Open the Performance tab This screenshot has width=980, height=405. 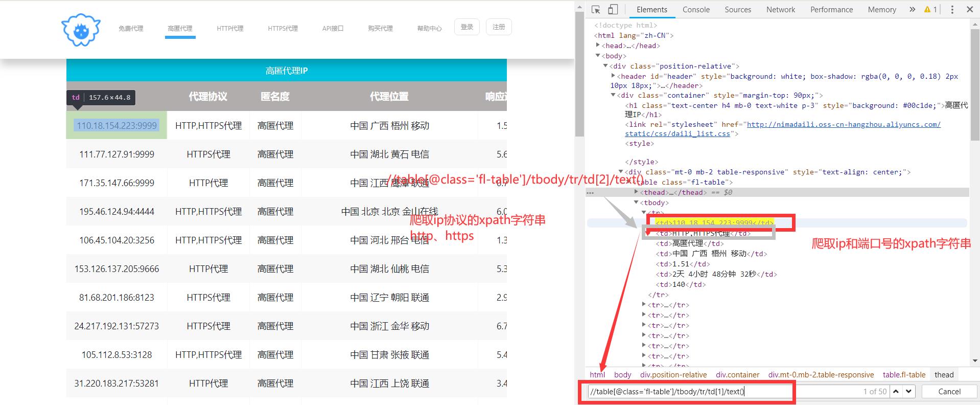point(831,10)
